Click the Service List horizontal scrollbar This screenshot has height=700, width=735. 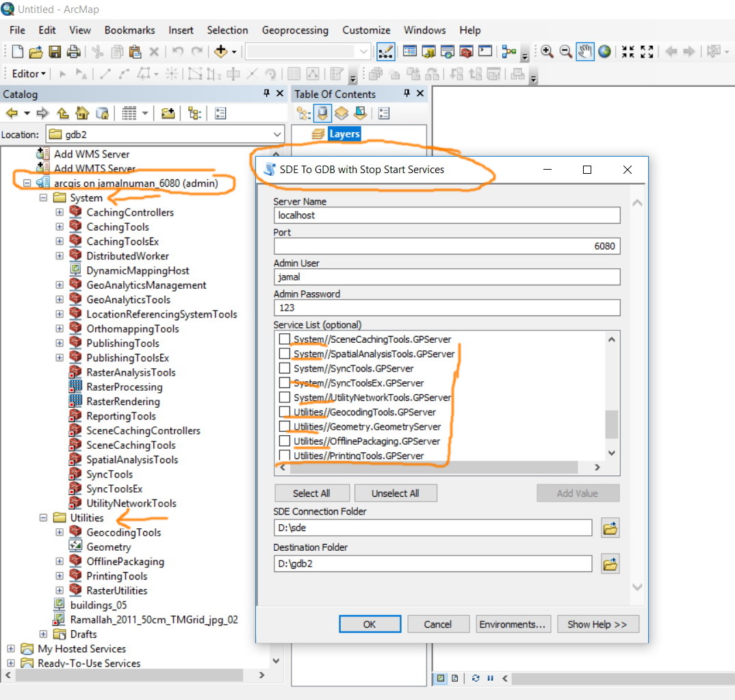434,467
